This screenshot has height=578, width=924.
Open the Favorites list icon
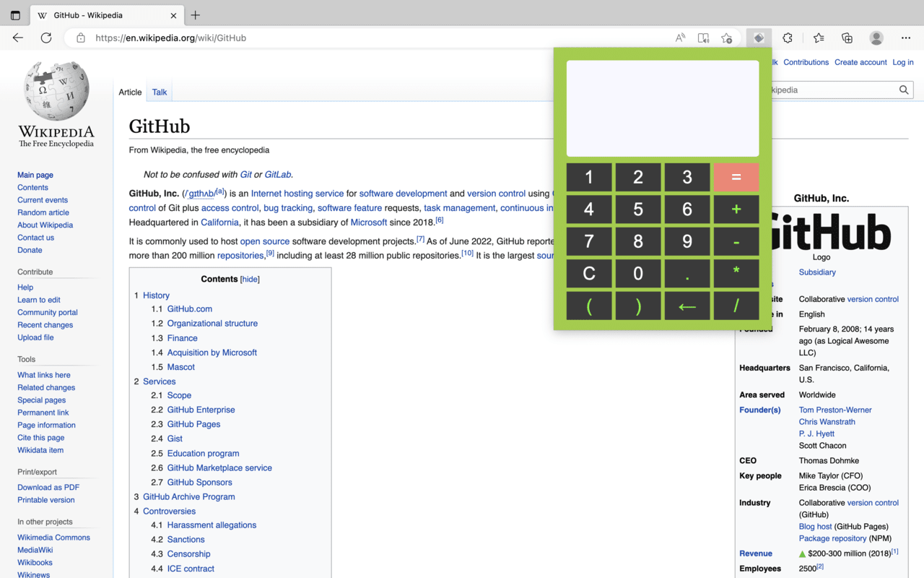pyautogui.click(x=819, y=38)
